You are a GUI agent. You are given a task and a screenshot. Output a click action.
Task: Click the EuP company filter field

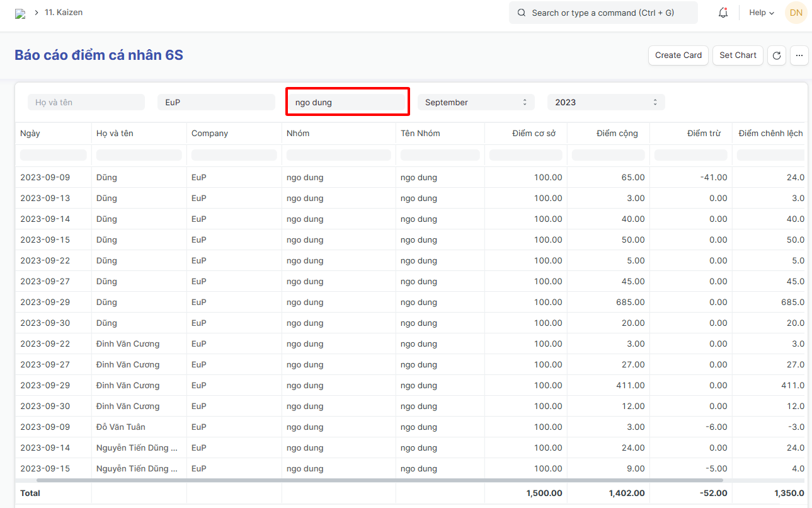coord(215,102)
